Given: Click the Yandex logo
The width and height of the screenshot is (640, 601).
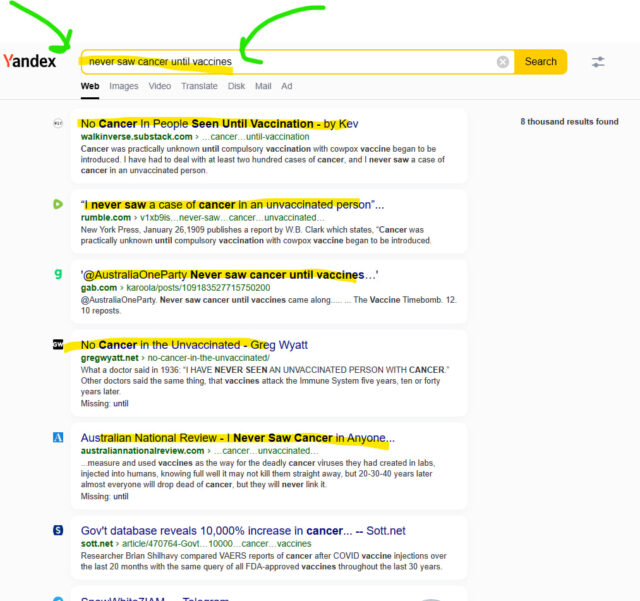Looking at the screenshot, I should click(30, 61).
